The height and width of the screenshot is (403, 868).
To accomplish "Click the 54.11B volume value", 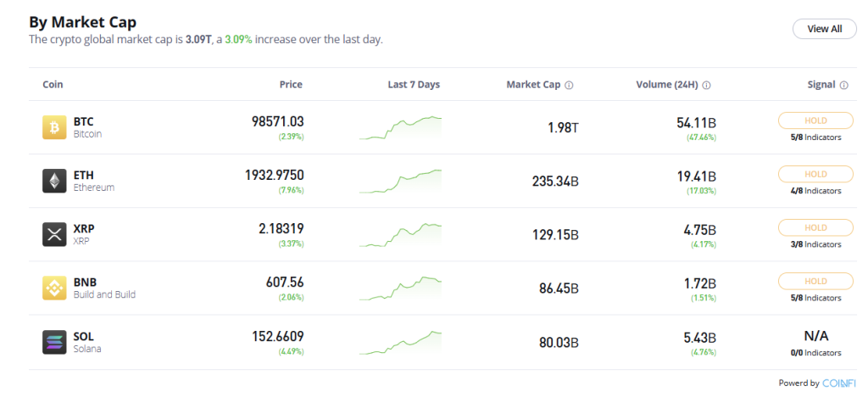I will [x=697, y=123].
